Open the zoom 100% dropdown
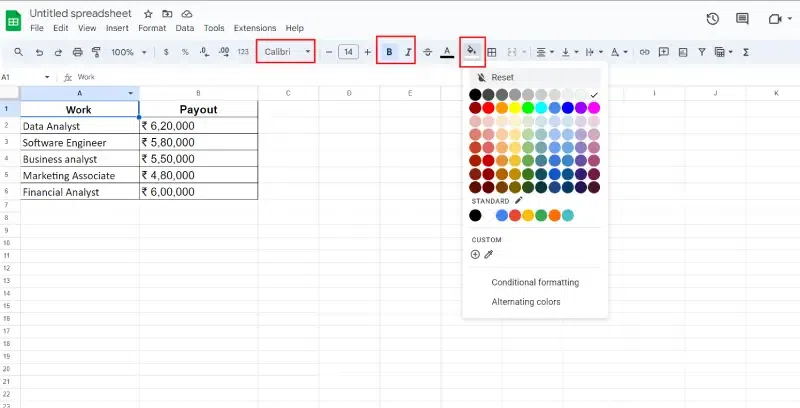The image size is (800, 408). point(129,52)
